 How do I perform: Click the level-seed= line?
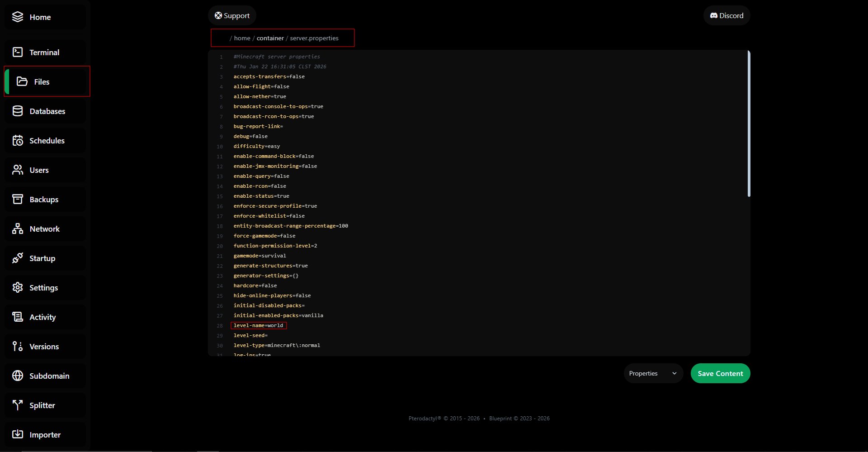pos(250,335)
